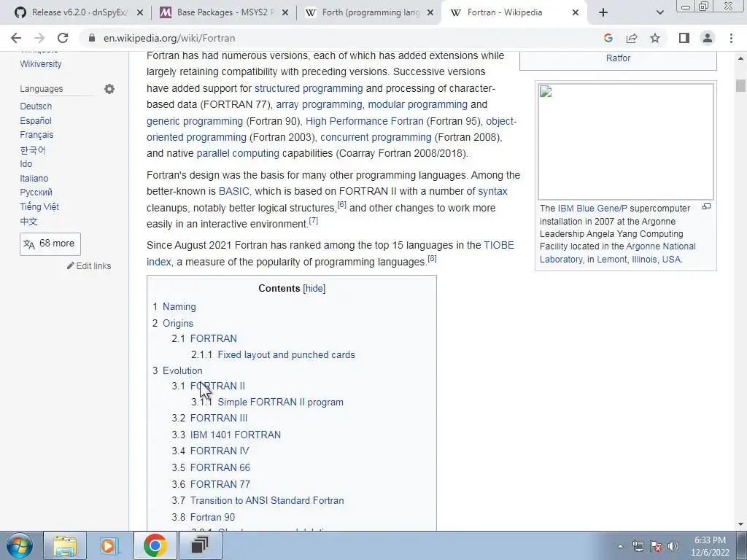Open the Ratfor infobox link

(x=619, y=58)
